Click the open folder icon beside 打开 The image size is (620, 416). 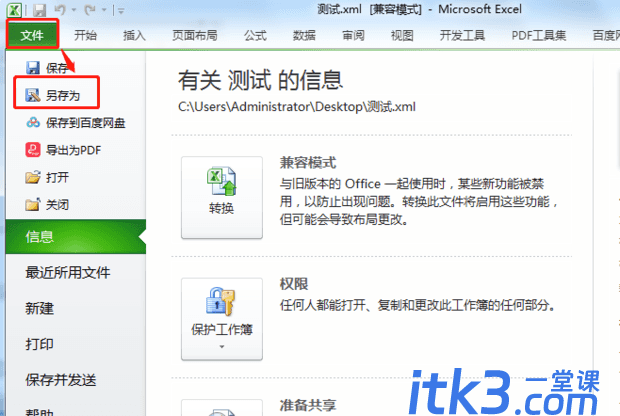point(33,177)
